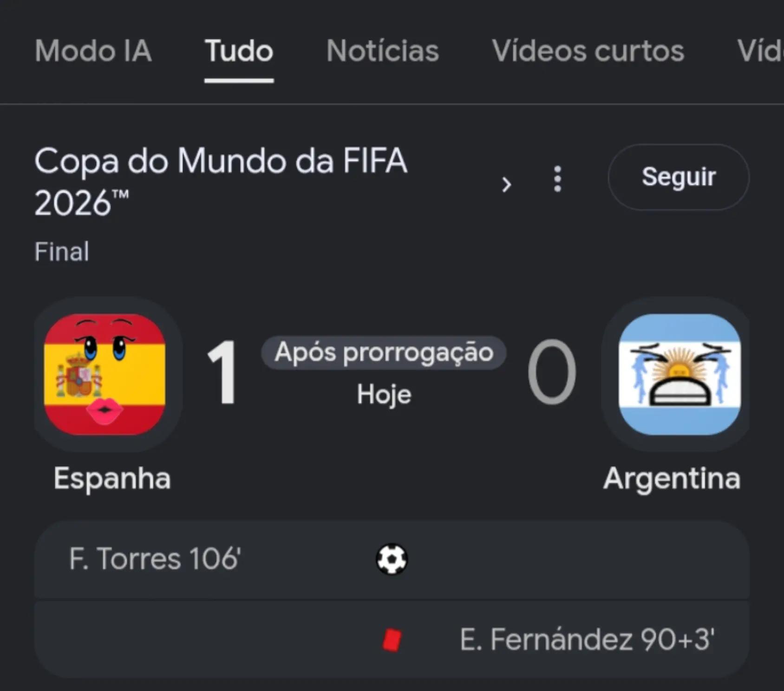Select the Tudo tab

pyautogui.click(x=239, y=51)
